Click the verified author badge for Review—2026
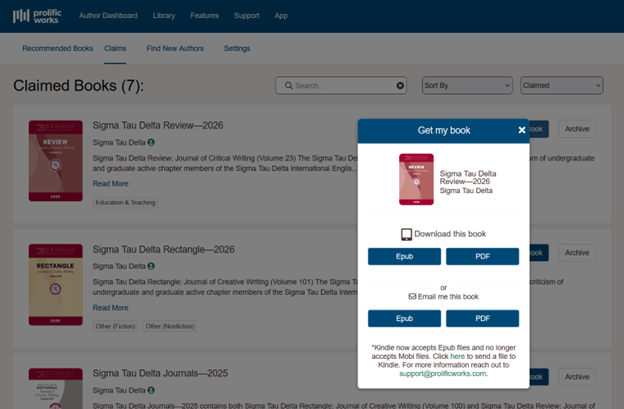The width and height of the screenshot is (624, 409). coord(152,143)
